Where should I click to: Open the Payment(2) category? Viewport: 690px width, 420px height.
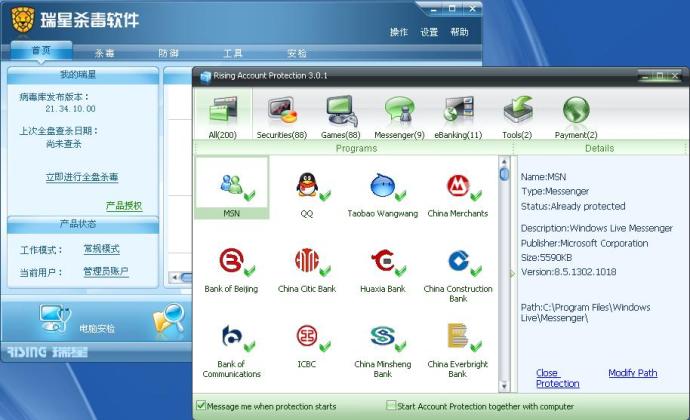(576, 110)
